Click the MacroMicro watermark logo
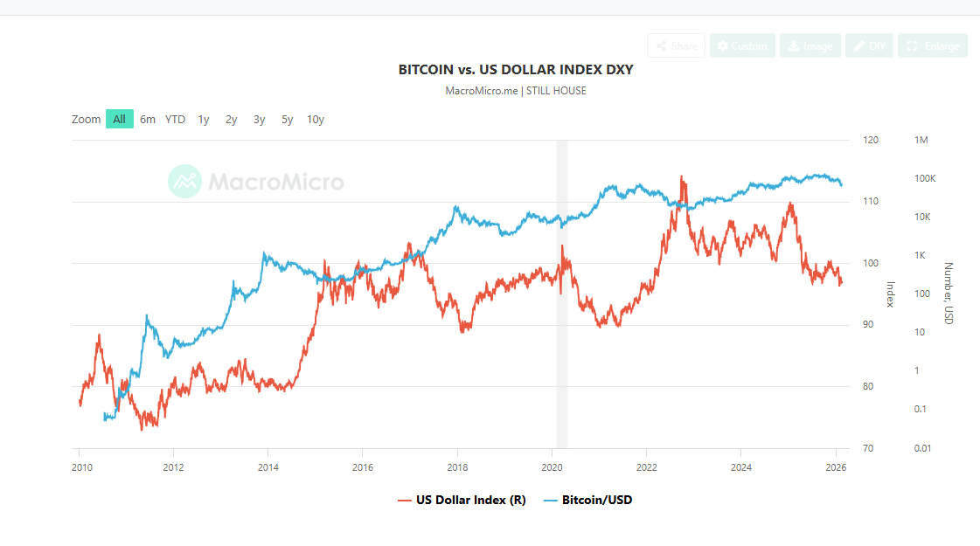The image size is (980, 546). coord(256,182)
